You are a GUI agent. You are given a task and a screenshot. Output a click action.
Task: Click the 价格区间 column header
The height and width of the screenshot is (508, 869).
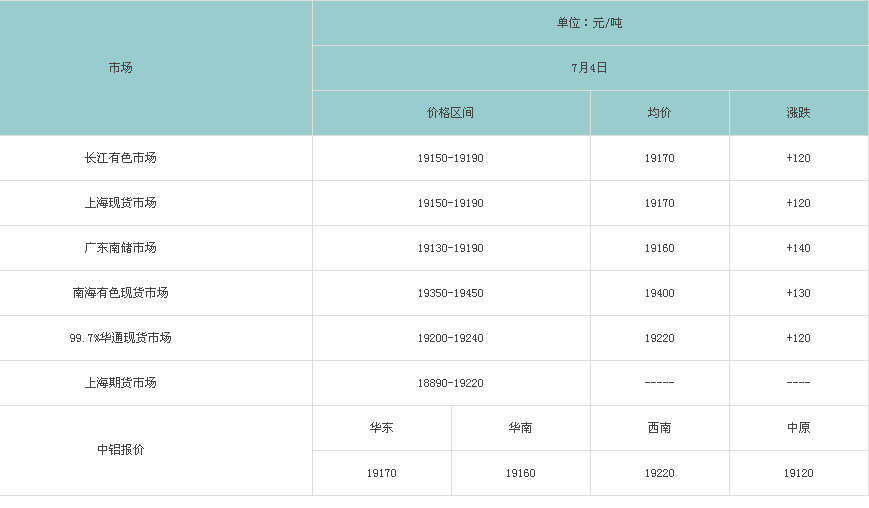tap(450, 113)
